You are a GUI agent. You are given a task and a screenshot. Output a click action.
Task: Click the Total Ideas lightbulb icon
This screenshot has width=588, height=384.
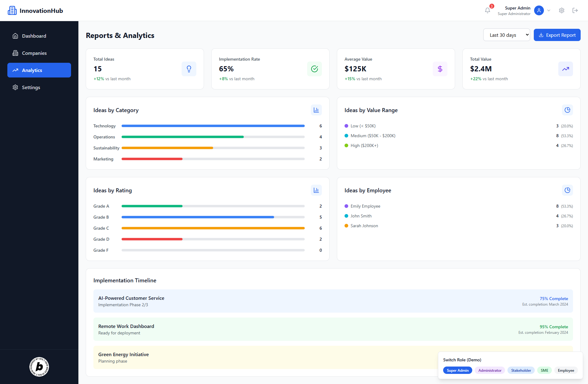189,69
